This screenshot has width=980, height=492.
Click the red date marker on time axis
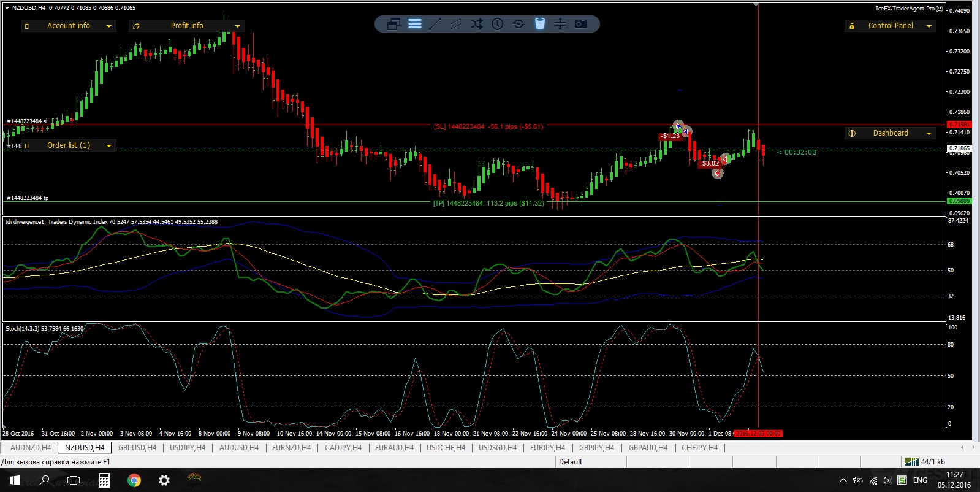[x=758, y=433]
